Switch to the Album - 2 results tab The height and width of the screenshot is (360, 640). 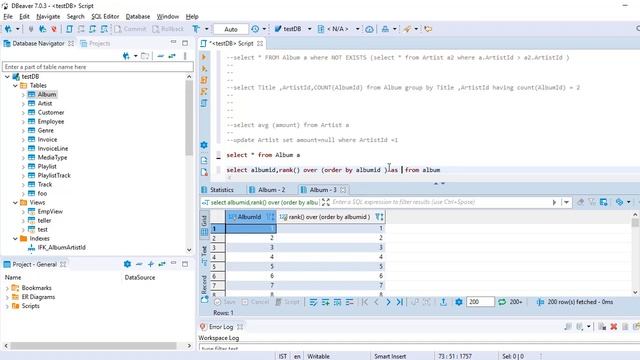(267, 189)
